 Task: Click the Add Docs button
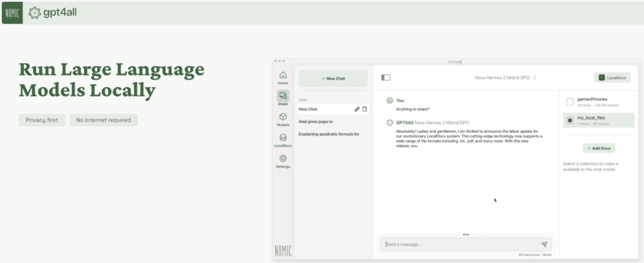click(599, 148)
